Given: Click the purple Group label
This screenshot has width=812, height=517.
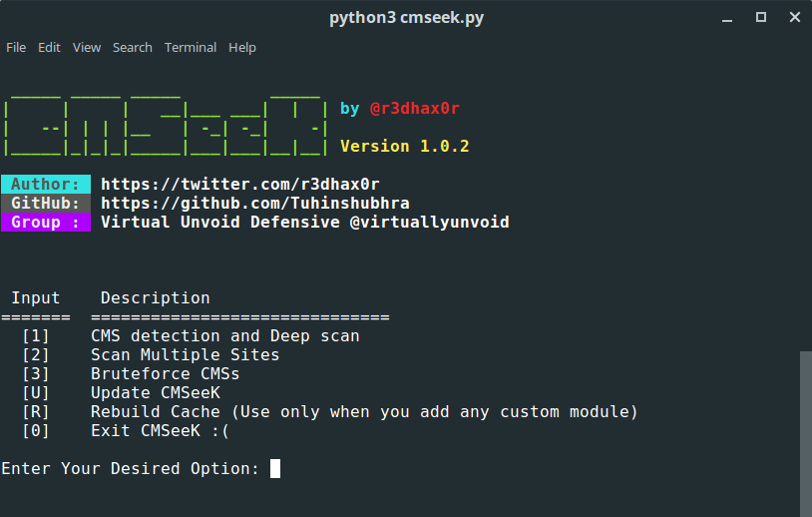Looking at the screenshot, I should [x=45, y=222].
